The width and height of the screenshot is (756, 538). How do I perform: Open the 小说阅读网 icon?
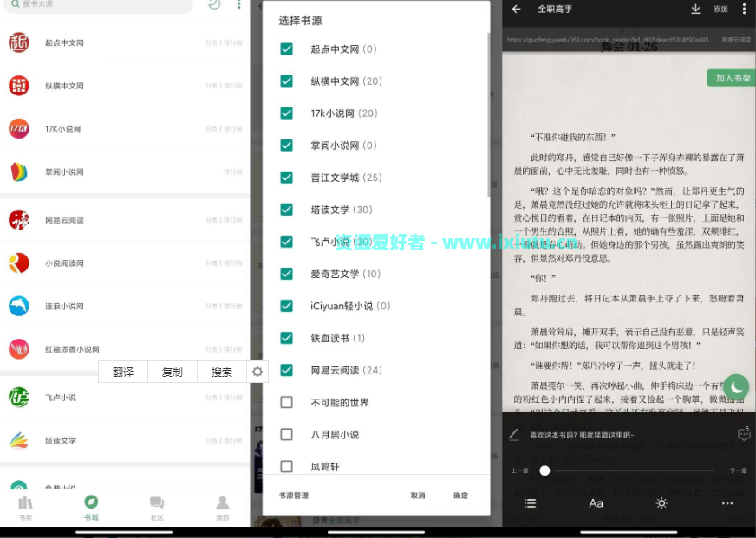pos(19,263)
